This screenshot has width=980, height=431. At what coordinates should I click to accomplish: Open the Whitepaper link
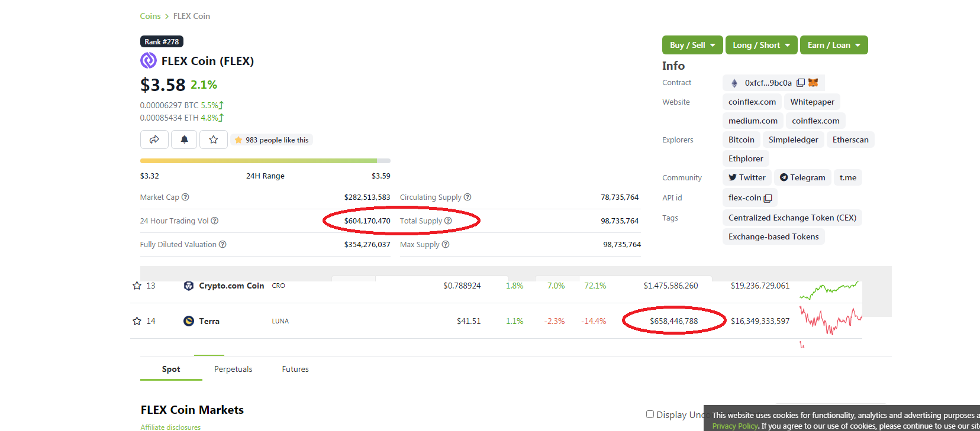pos(813,102)
